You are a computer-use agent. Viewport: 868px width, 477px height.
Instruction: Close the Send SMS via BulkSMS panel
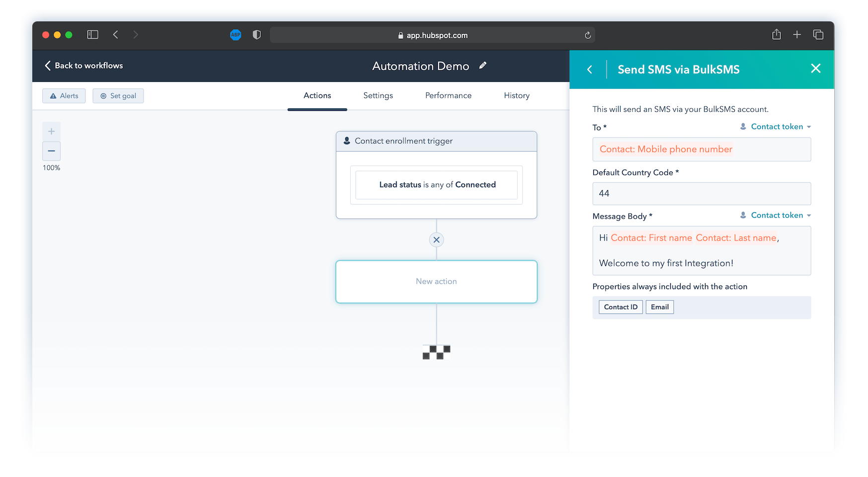pos(815,69)
